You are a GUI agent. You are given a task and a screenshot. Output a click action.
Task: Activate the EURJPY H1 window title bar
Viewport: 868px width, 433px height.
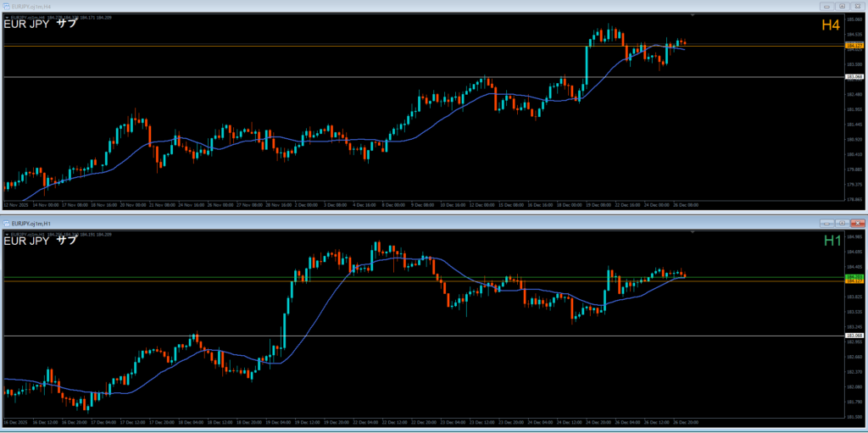click(339, 223)
